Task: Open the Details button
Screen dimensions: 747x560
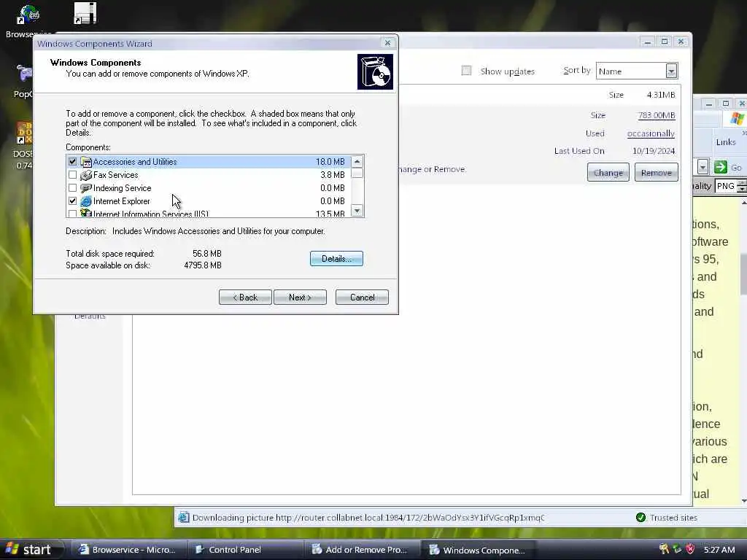Action: (336, 259)
